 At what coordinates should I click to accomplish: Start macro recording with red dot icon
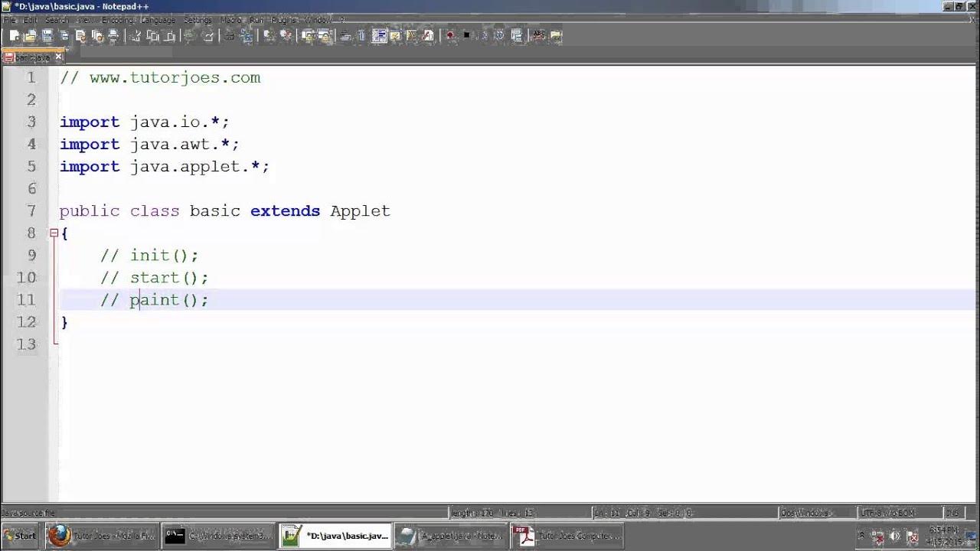point(450,35)
